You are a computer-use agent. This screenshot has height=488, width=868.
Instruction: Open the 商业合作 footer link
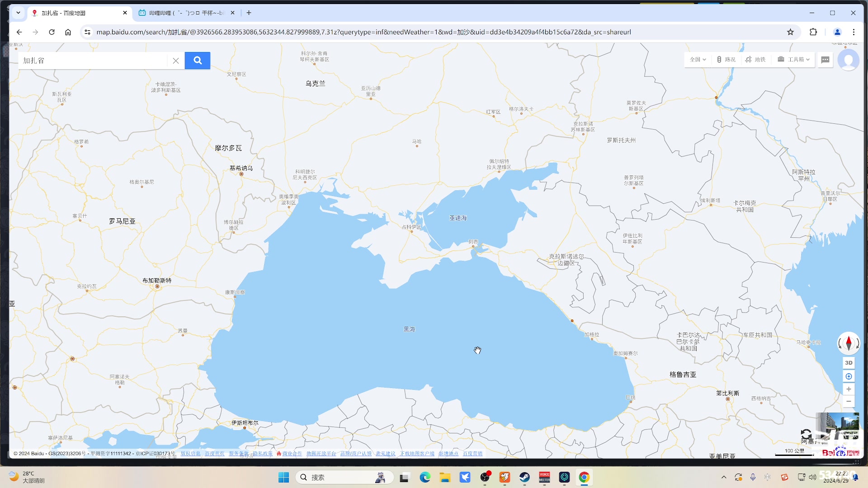[292, 454]
